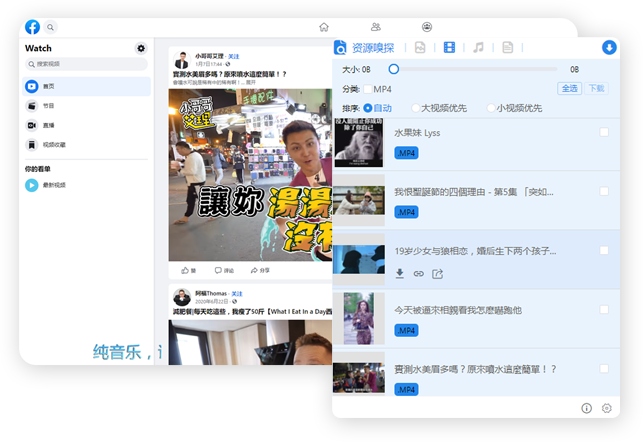Play the 小哥哥艾理 street video
This screenshot has width=643, height=442.
[250, 175]
